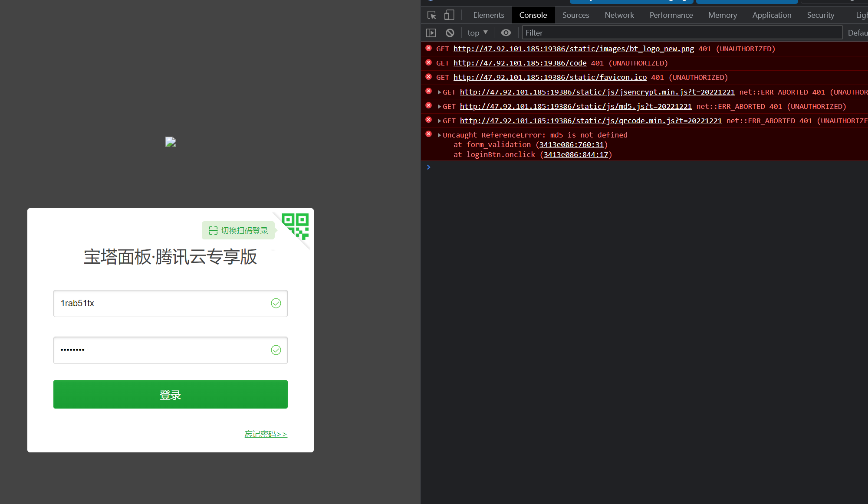
Task: Open the jsencrypt.min.js URL link
Action: 597,92
